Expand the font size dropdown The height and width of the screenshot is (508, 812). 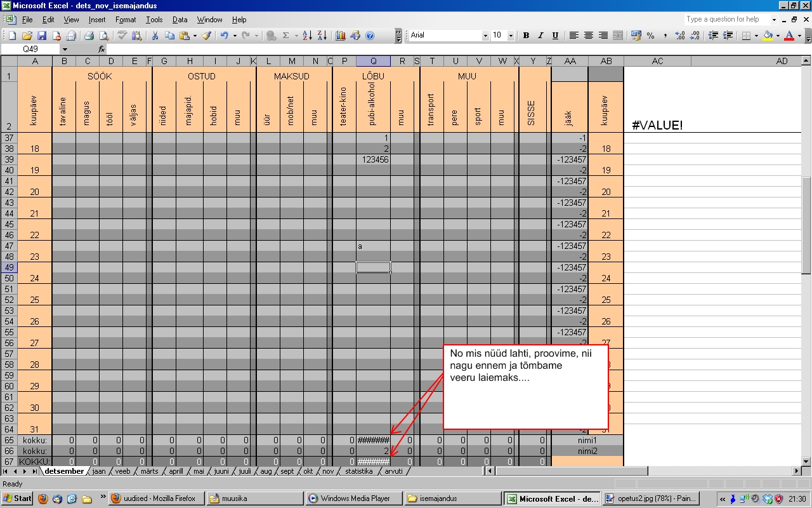tap(511, 36)
